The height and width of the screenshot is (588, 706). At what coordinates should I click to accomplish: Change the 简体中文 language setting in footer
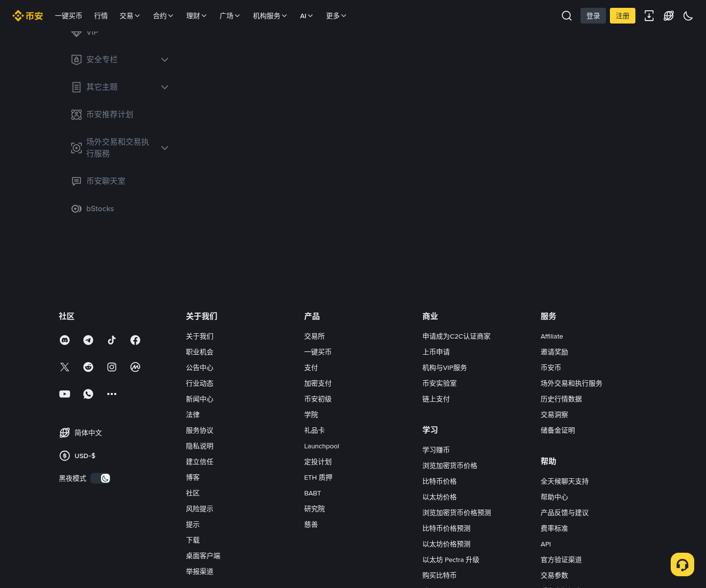[81, 433]
